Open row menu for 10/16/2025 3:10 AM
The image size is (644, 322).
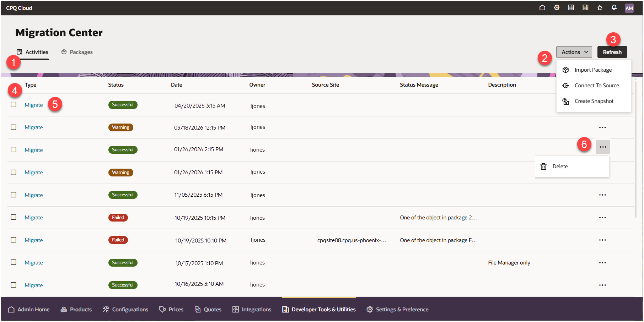click(x=602, y=285)
